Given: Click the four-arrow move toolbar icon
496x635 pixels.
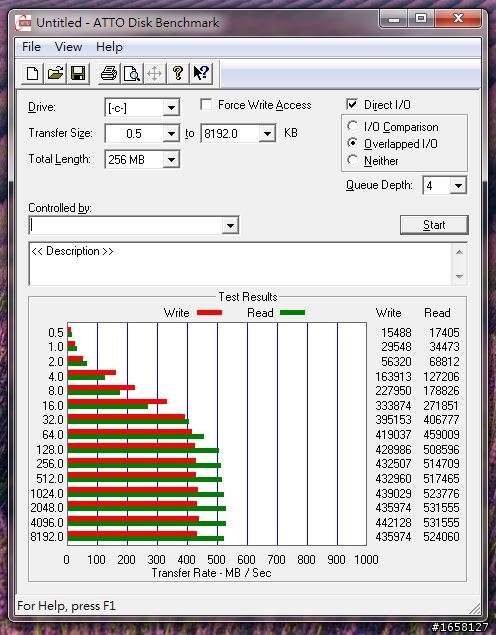Looking at the screenshot, I should (x=155, y=74).
